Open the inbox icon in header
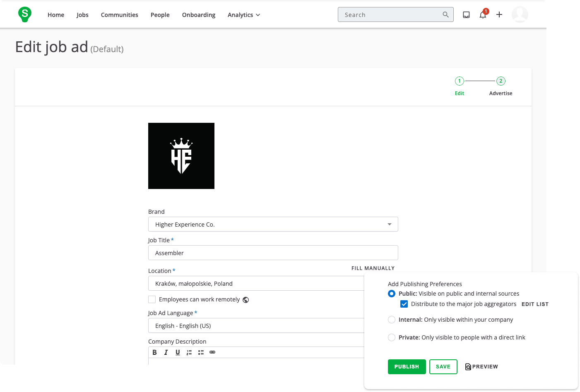Image resolution: width=580 pixels, height=392 pixels. (x=466, y=15)
